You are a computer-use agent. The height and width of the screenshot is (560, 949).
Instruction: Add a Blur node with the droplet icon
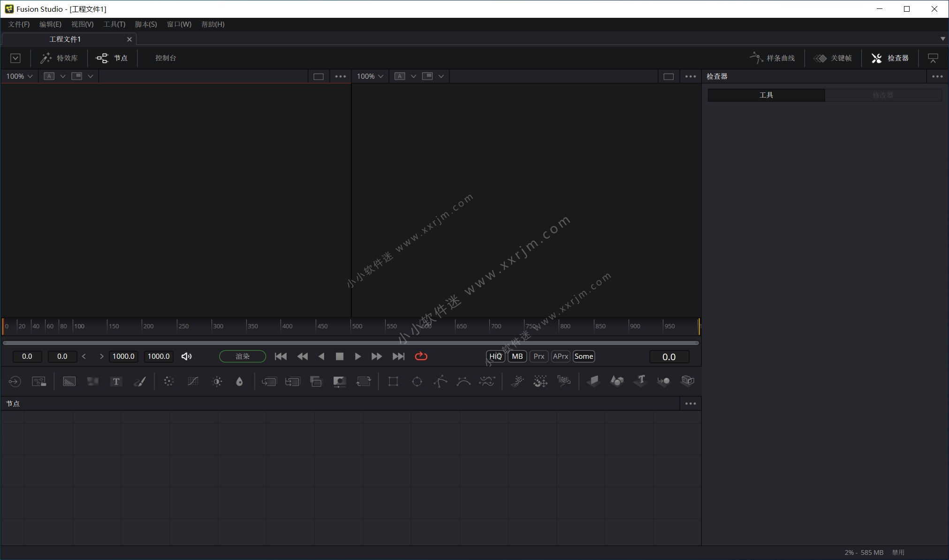pos(239,381)
